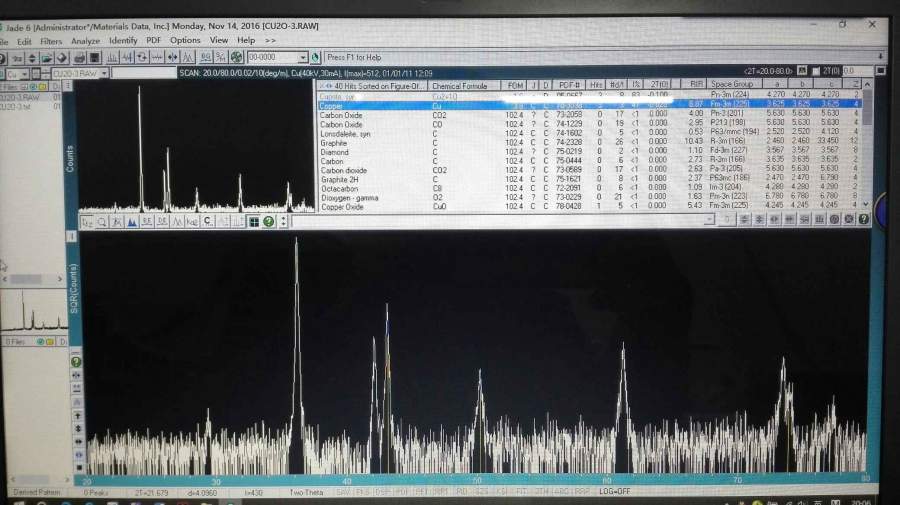This screenshot has width=900, height=505.
Task: Click the blue filled peaks paint icon
Action: click(132, 222)
